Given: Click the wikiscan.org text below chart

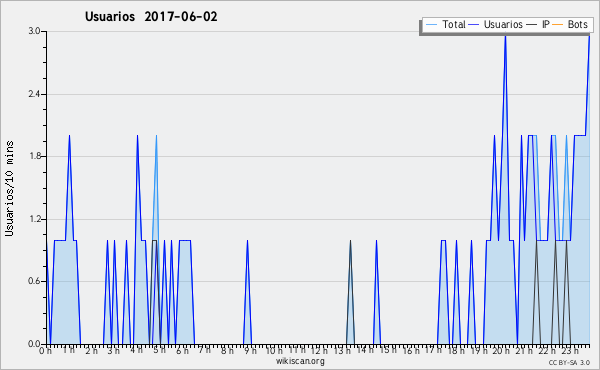Looking at the screenshot, I should [300, 361].
